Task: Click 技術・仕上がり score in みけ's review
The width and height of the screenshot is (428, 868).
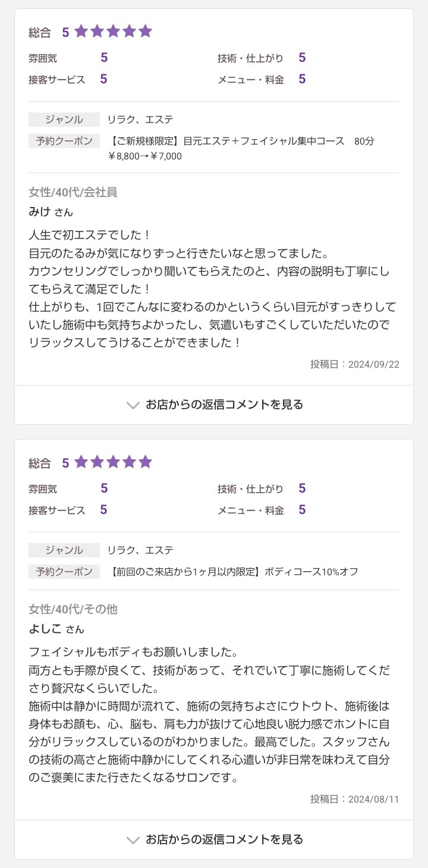Action: click(x=302, y=58)
